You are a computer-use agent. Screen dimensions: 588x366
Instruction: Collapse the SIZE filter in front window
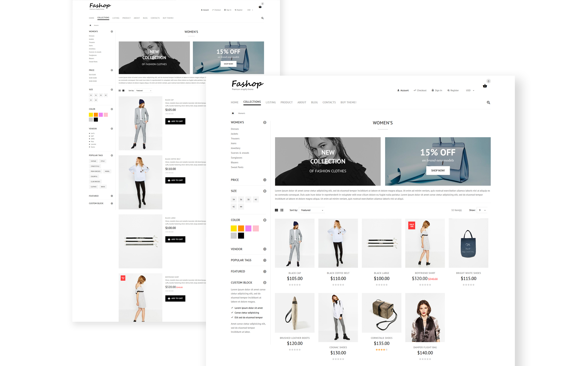click(x=264, y=191)
